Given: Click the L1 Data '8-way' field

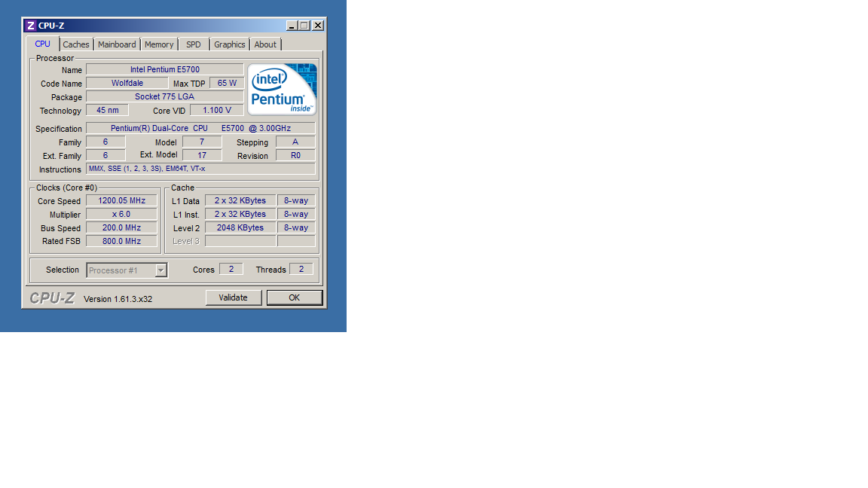Looking at the screenshot, I should [x=296, y=200].
